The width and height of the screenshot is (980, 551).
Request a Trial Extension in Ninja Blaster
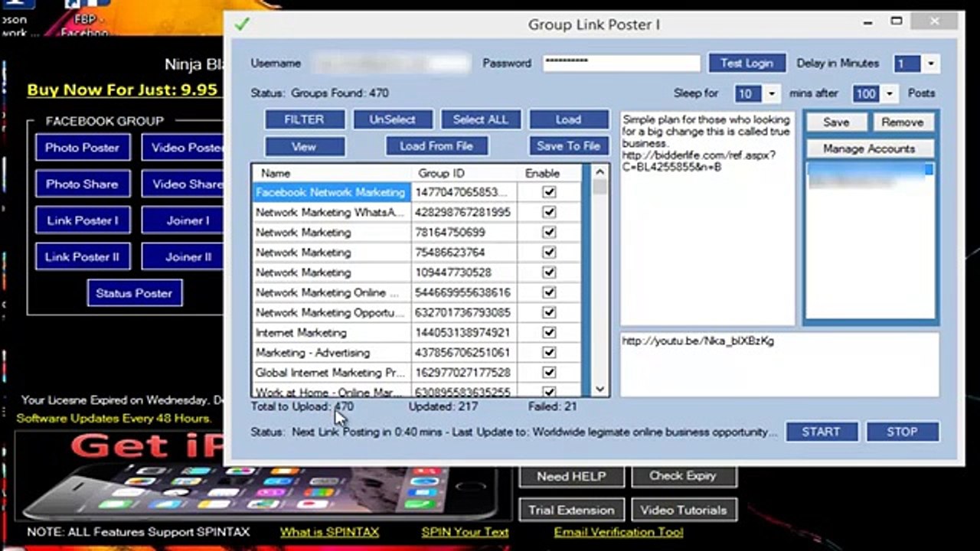pos(571,510)
